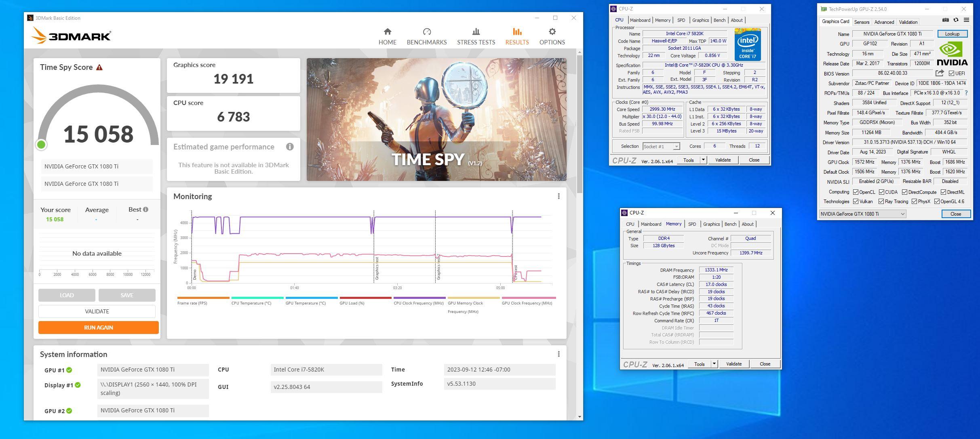Click the GPU #2 green check icon
Viewport: 980px width, 439px height.
(69, 411)
